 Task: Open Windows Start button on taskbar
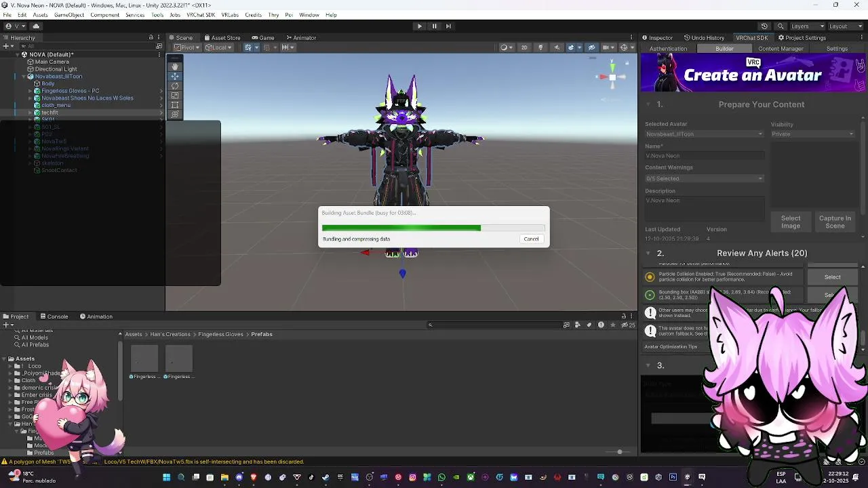click(x=166, y=477)
